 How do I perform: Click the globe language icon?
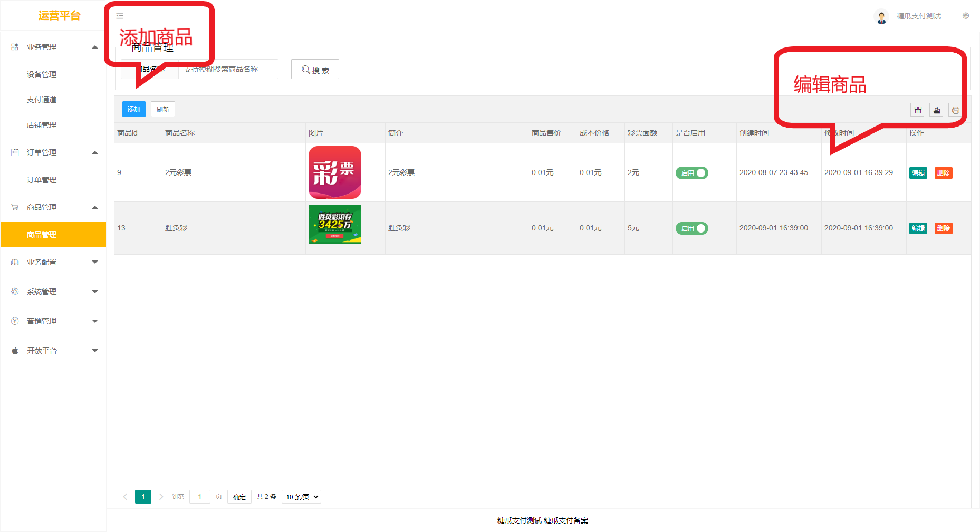[x=966, y=16]
